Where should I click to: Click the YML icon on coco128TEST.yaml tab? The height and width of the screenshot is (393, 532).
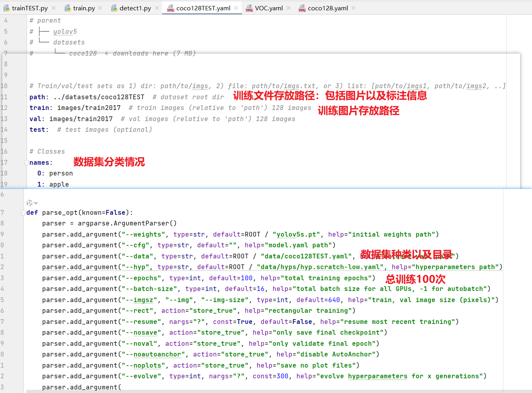point(171,8)
